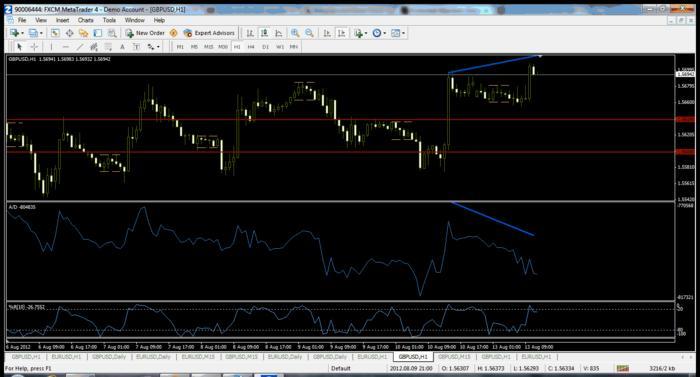This screenshot has width=700, height=377.
Task: Open the File menu
Action: pyautogui.click(x=22, y=20)
